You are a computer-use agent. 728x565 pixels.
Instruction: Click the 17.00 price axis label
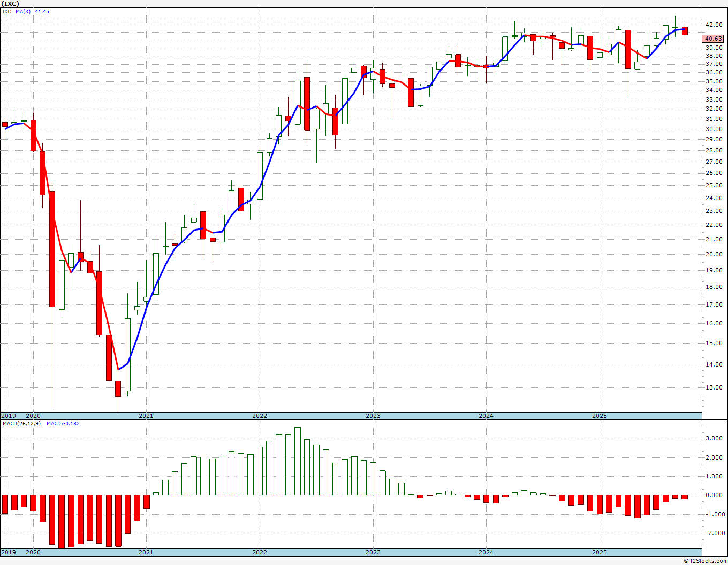tap(714, 304)
